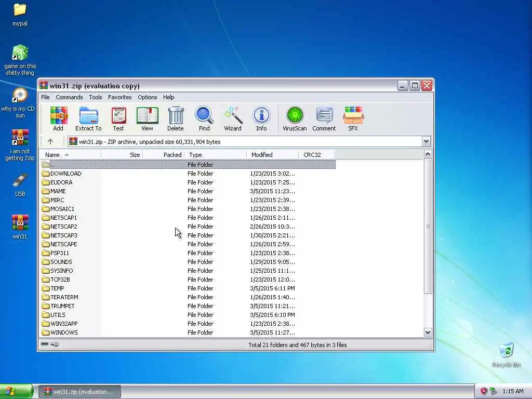Click the scrollbar down arrow in file list

click(x=428, y=332)
